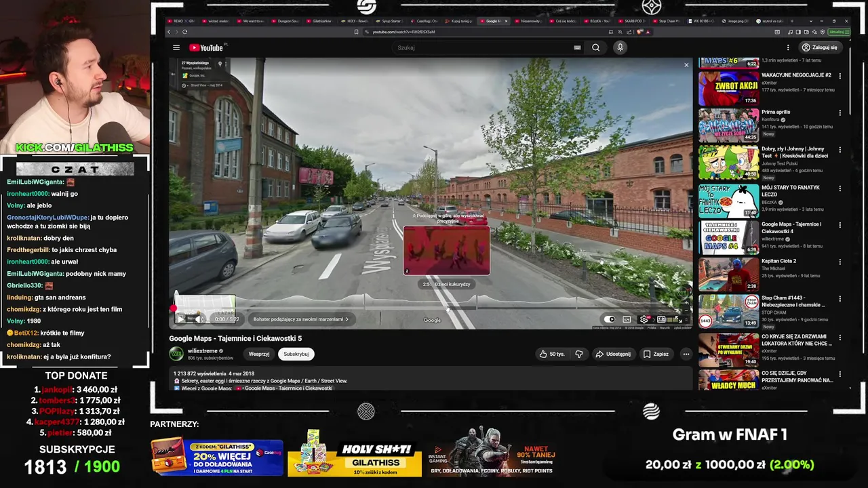Image resolution: width=868 pixels, height=488 pixels.
Task: Switch to the Syrup Starter browser tab
Action: point(389,21)
